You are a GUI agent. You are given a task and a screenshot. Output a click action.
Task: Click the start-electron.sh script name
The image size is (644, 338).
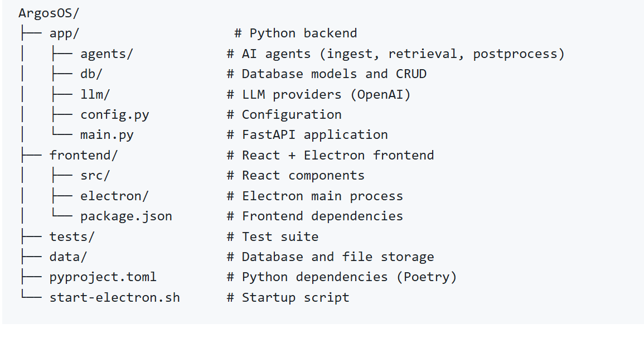pyautogui.click(x=115, y=297)
